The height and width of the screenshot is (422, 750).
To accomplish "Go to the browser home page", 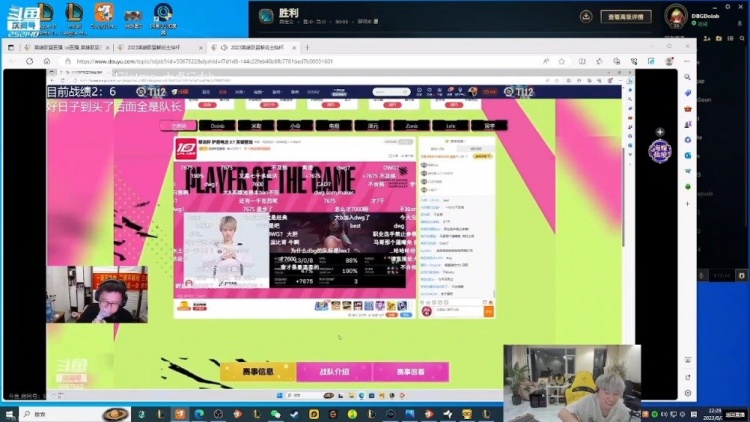I will tap(47, 61).
